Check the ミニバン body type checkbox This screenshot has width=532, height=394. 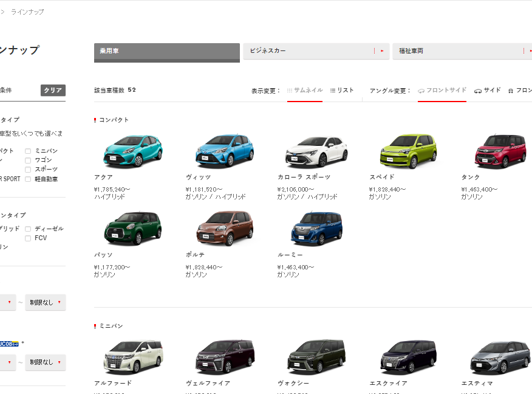coord(28,151)
